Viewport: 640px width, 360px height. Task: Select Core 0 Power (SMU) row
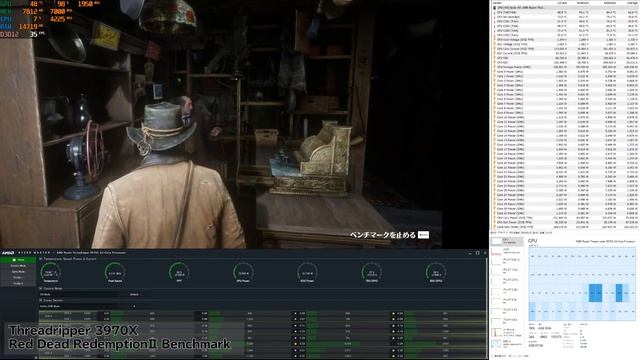coord(565,71)
